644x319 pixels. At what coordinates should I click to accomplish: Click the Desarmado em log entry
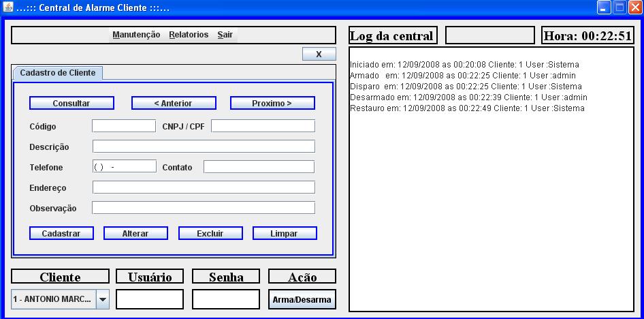tap(468, 97)
